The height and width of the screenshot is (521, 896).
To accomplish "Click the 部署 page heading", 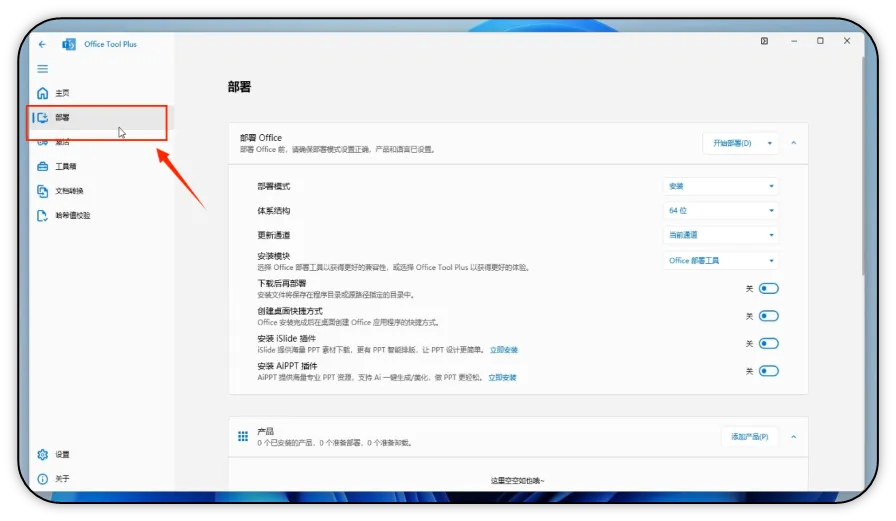I will tap(239, 87).
